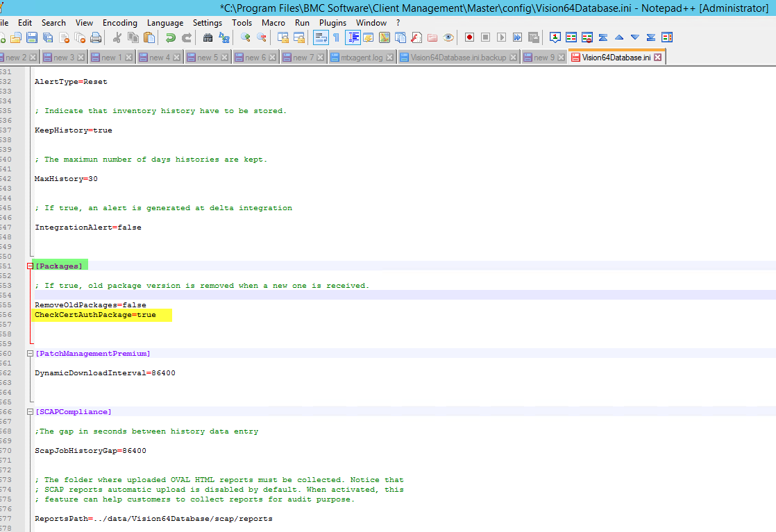Click the Compare files toolbar icon
This screenshot has height=532, width=776.
571,37
